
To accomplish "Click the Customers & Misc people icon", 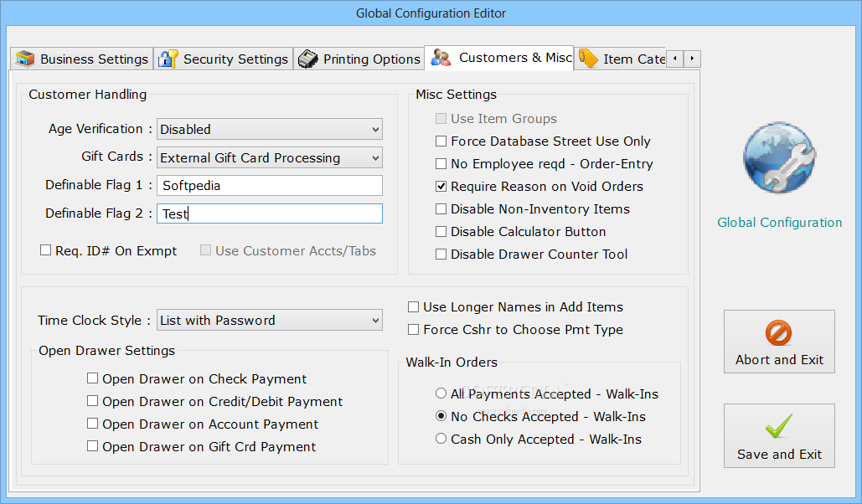I will 441,58.
